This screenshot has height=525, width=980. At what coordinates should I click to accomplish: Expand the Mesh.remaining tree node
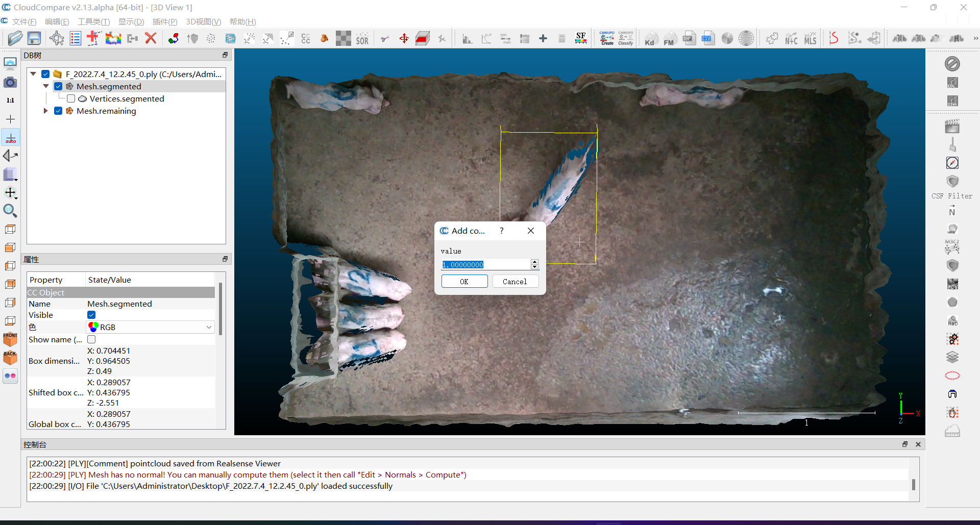click(x=46, y=111)
